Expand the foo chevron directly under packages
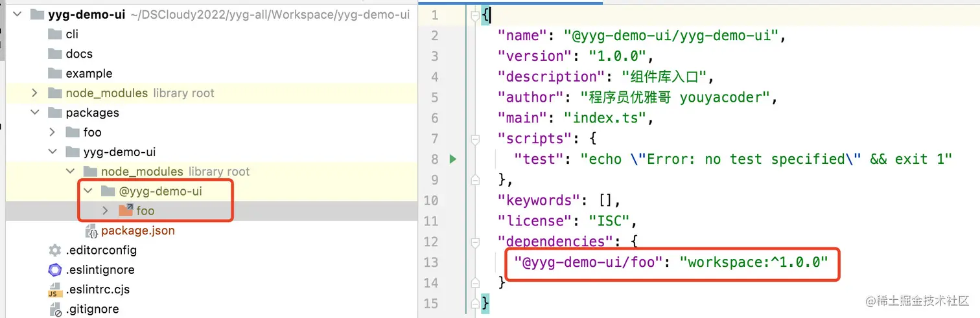Viewport: 980px width, 318px height. [52, 132]
